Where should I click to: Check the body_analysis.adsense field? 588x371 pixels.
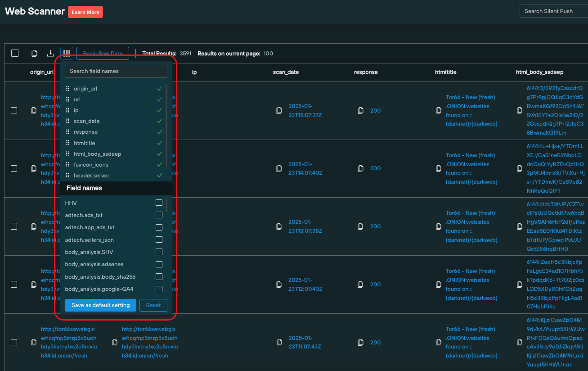pyautogui.click(x=159, y=264)
